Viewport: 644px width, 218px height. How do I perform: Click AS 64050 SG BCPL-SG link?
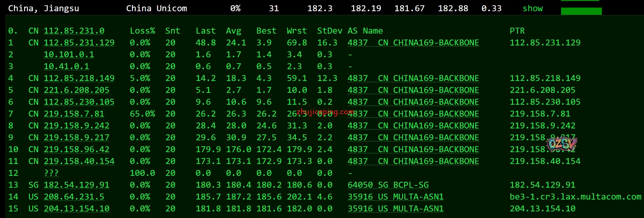(x=388, y=185)
